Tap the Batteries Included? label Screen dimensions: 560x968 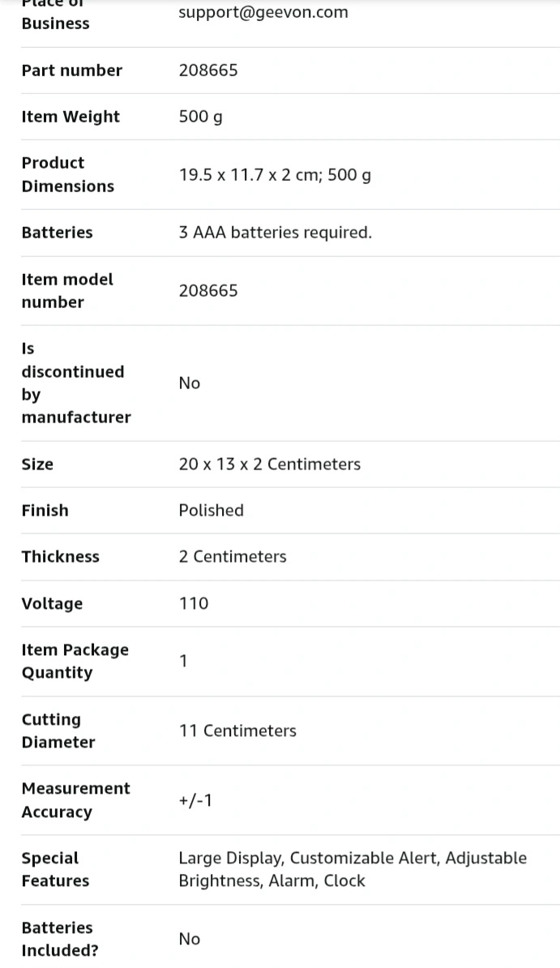pos(60,939)
